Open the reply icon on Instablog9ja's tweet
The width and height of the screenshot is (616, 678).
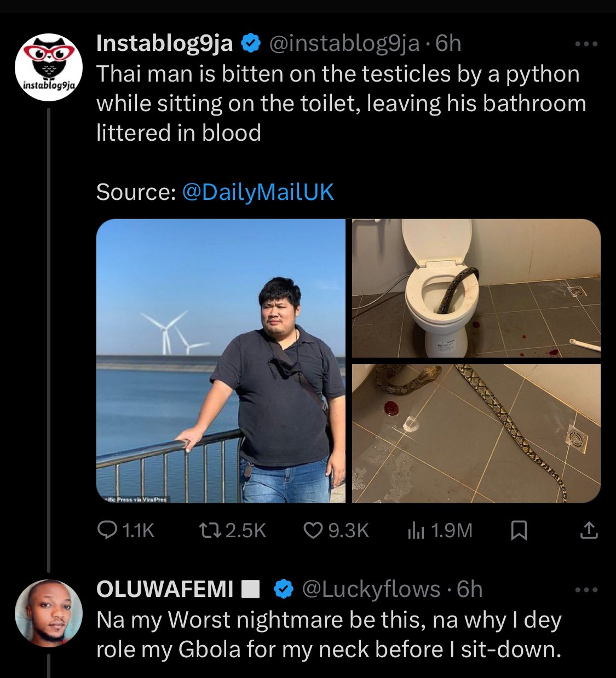[x=108, y=530]
